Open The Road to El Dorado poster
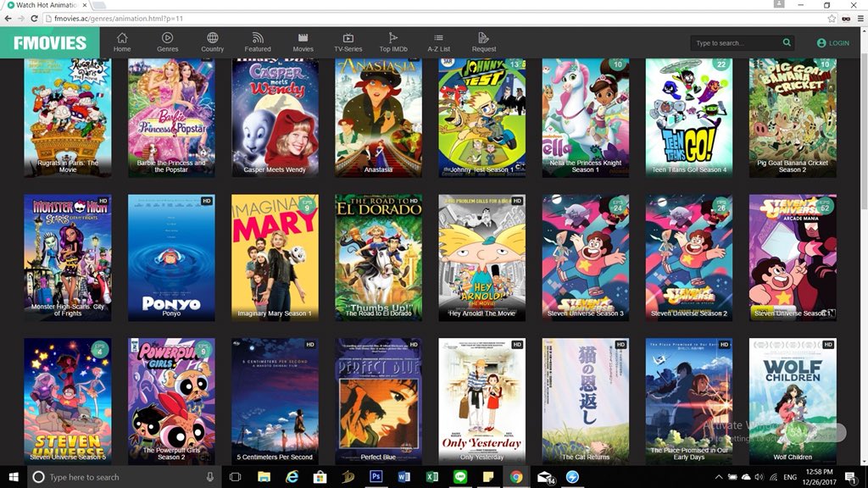868x488 pixels. (x=378, y=258)
